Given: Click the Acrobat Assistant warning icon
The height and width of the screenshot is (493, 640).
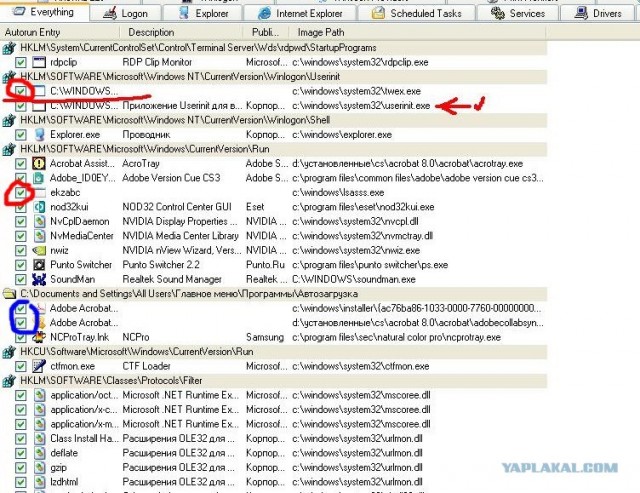Looking at the screenshot, I should tap(39, 163).
